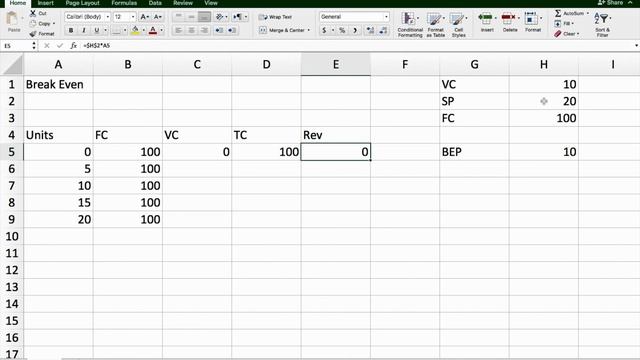The image size is (640, 360).
Task: Click the increase decimal icon
Action: (x=370, y=30)
